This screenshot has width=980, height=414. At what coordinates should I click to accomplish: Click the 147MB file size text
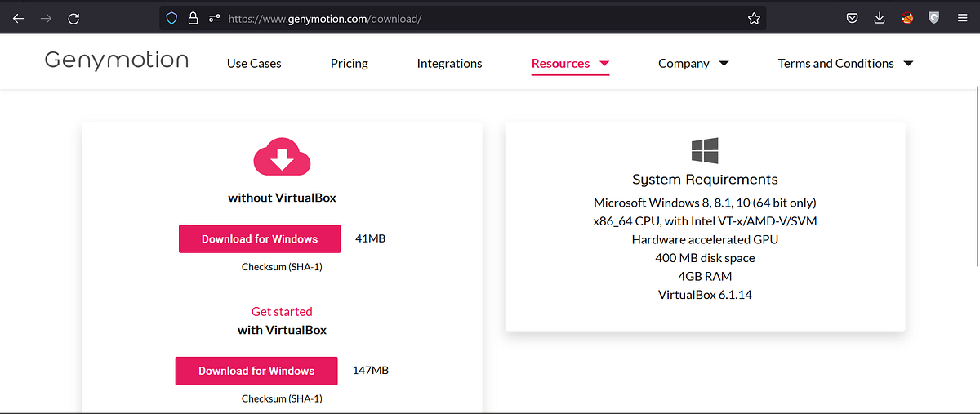(371, 371)
